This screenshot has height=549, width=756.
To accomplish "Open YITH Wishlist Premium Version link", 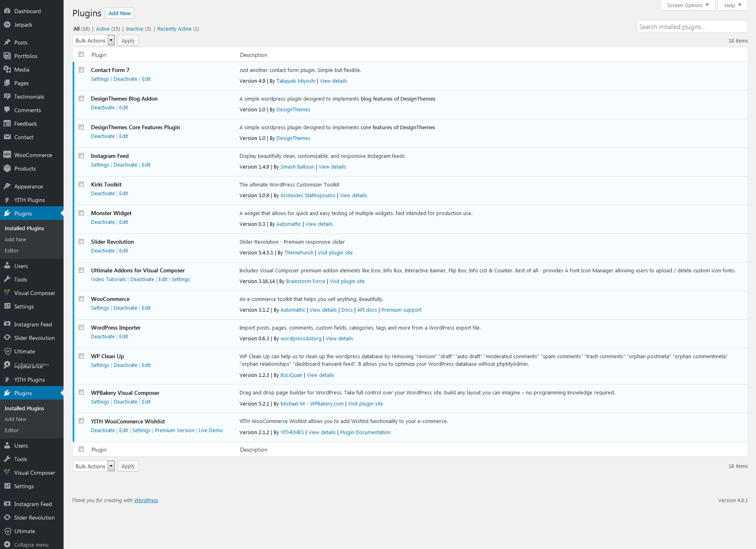I will [x=174, y=431].
